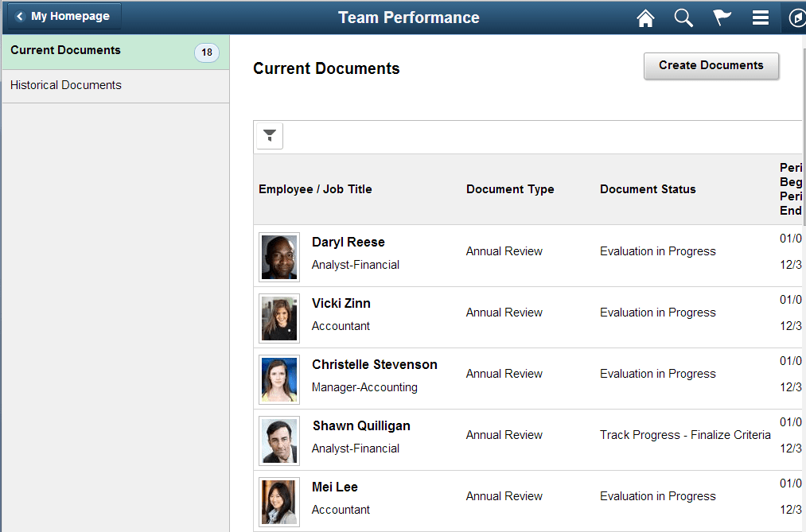Sort by Document Type column header
Viewport: 806px width, 532px height.
pyautogui.click(x=510, y=189)
